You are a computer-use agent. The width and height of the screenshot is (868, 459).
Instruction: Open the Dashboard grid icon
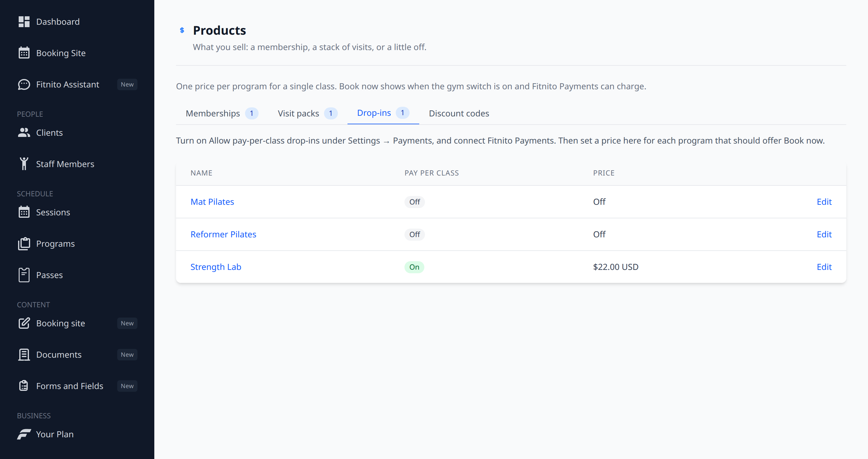[x=24, y=22]
